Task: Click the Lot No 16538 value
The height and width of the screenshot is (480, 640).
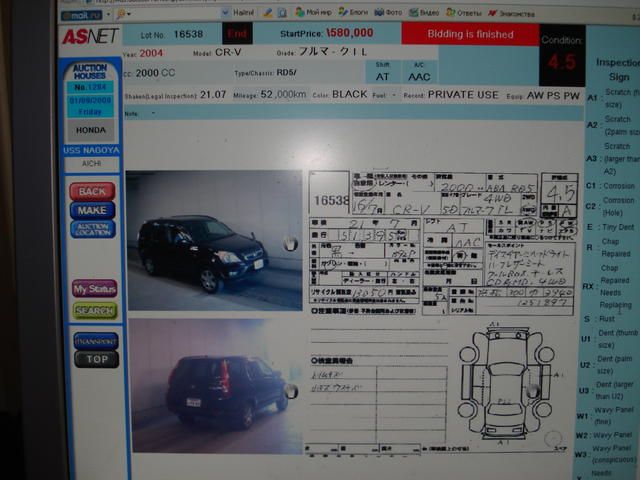Action: point(188,34)
